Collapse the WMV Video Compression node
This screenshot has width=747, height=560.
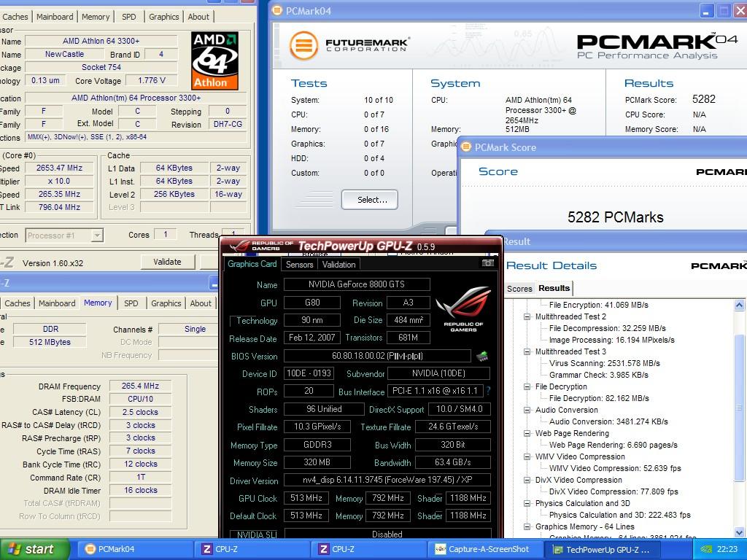pos(527,456)
